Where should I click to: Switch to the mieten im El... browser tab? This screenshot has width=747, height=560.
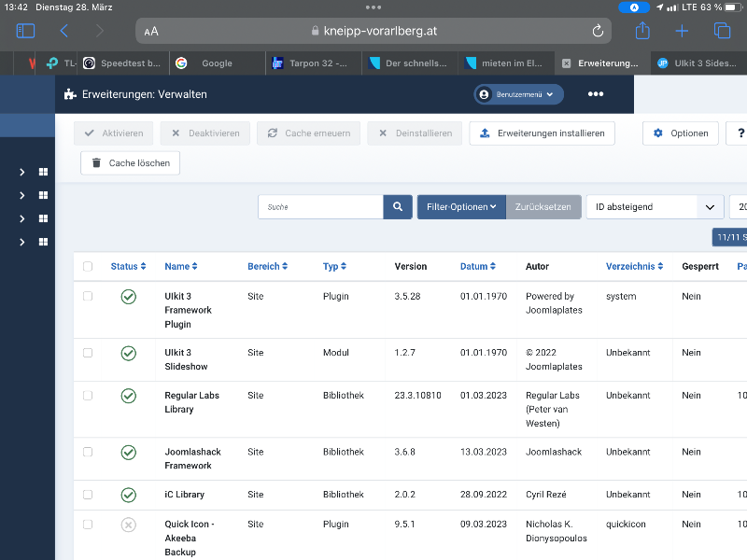[506, 63]
